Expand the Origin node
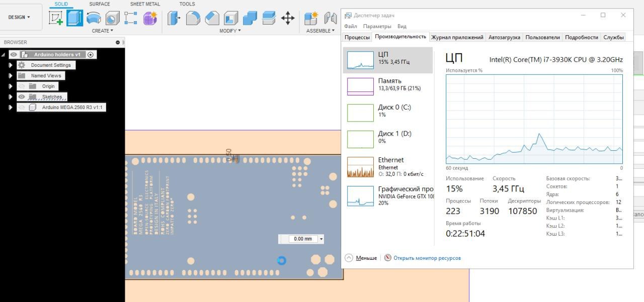 11,86
